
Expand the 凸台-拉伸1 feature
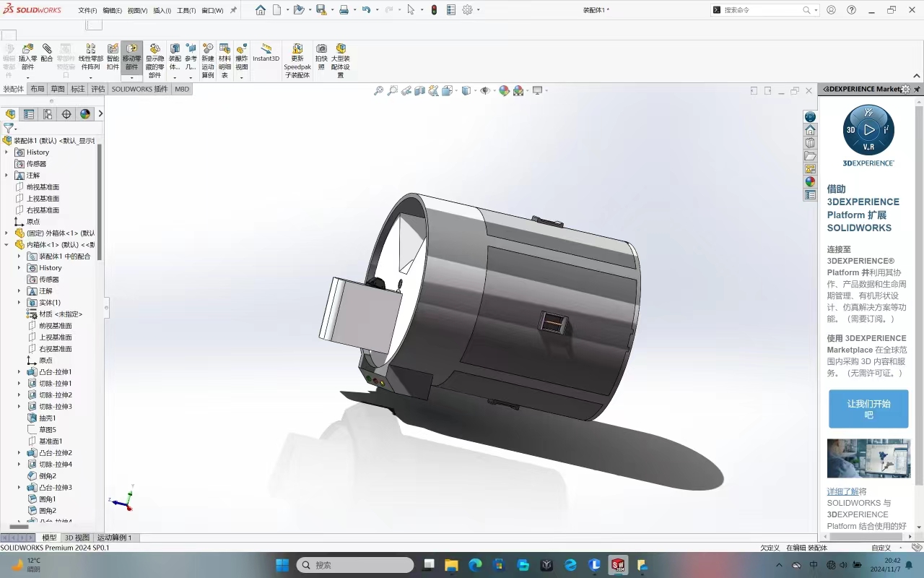coord(19,372)
